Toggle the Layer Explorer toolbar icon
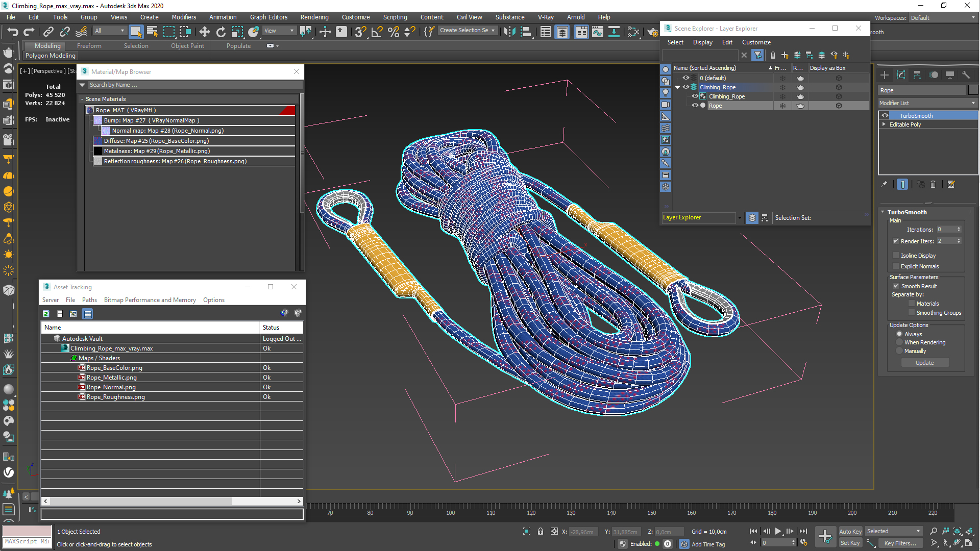Screen dimensions: 980x551 click(562, 32)
